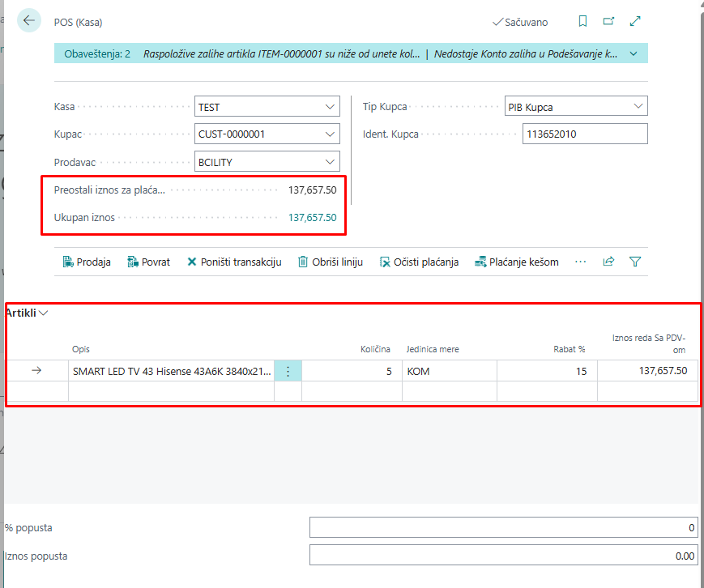Click the Ukupan iznos amount link
The height and width of the screenshot is (588, 704).
click(x=312, y=217)
